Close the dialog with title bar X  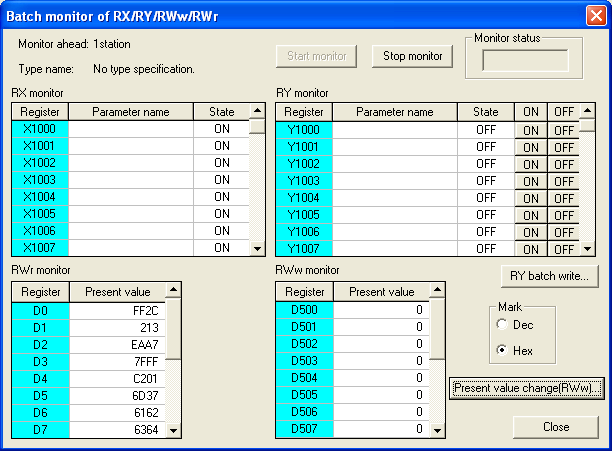point(594,15)
